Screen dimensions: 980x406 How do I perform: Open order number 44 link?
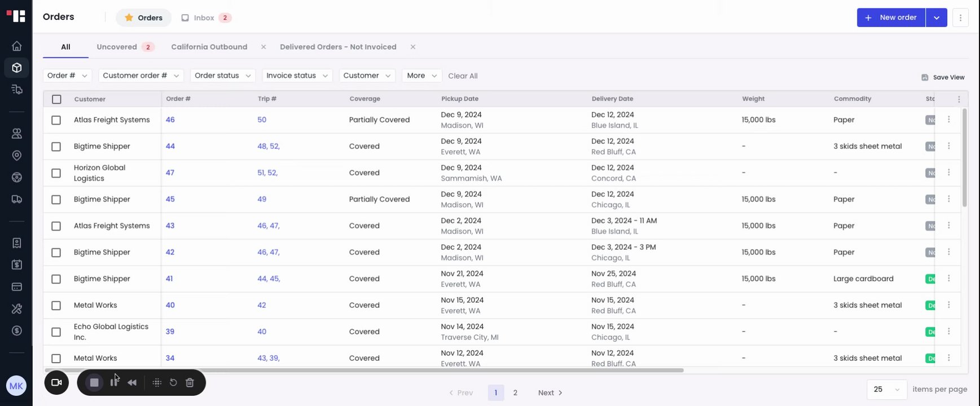click(170, 147)
